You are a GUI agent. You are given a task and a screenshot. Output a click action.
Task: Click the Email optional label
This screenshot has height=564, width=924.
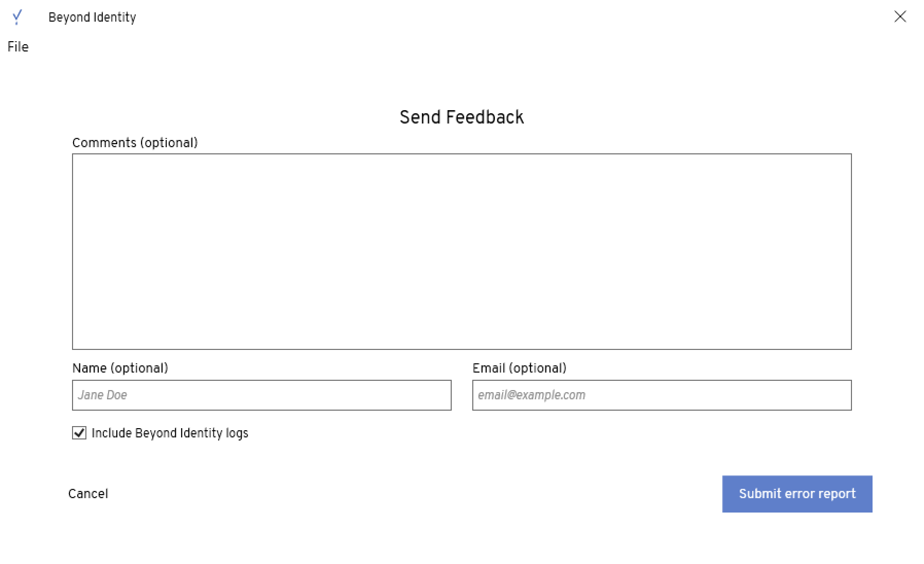coord(519,368)
